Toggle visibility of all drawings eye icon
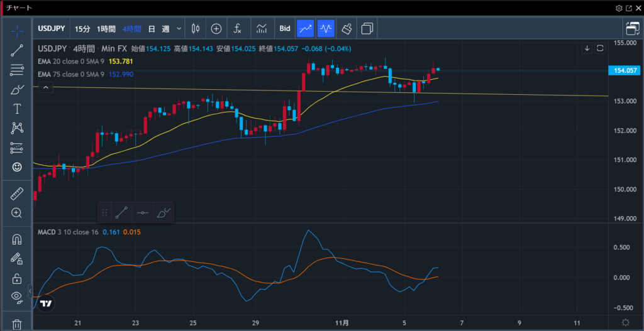The image size is (644, 331). click(x=17, y=297)
